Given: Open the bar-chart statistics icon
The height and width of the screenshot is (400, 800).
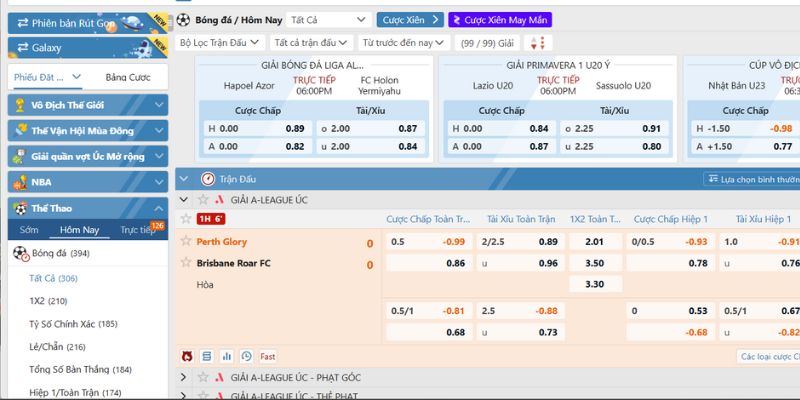Looking at the screenshot, I should coord(225,355).
